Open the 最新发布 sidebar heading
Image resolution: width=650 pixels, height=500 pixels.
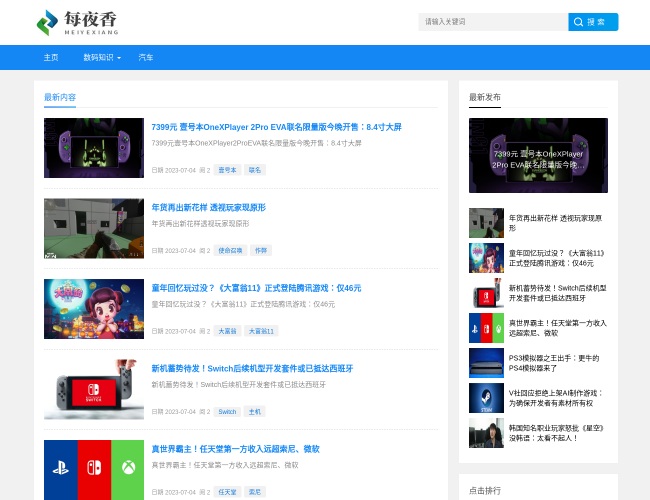point(485,97)
